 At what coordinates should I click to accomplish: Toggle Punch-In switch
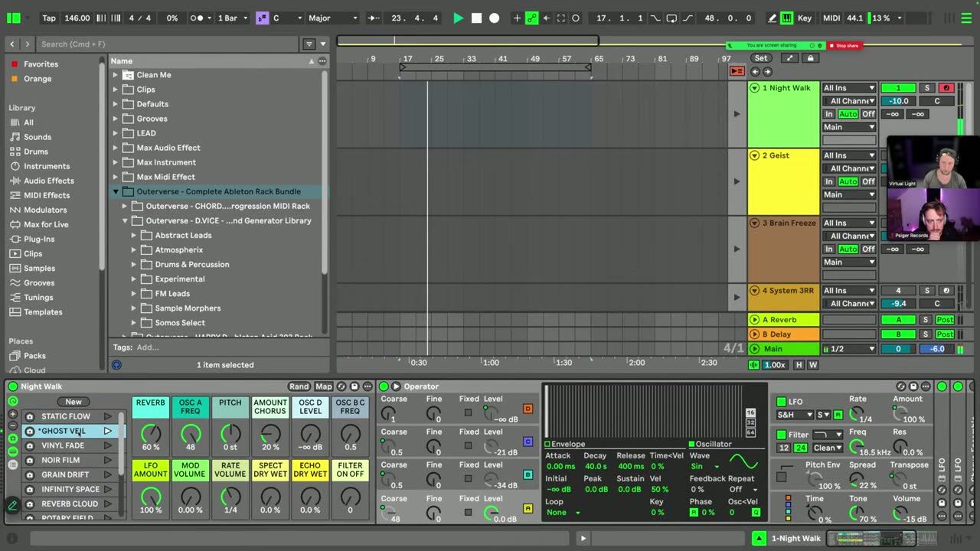656,18
